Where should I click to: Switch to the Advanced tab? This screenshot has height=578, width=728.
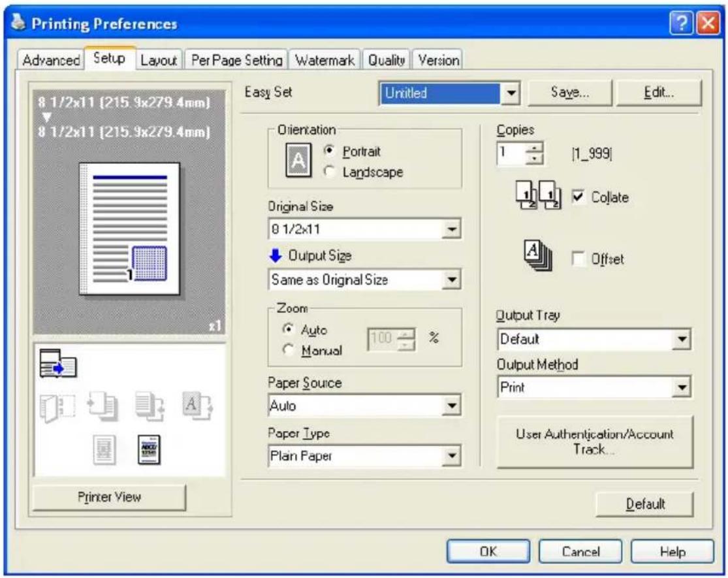point(51,60)
